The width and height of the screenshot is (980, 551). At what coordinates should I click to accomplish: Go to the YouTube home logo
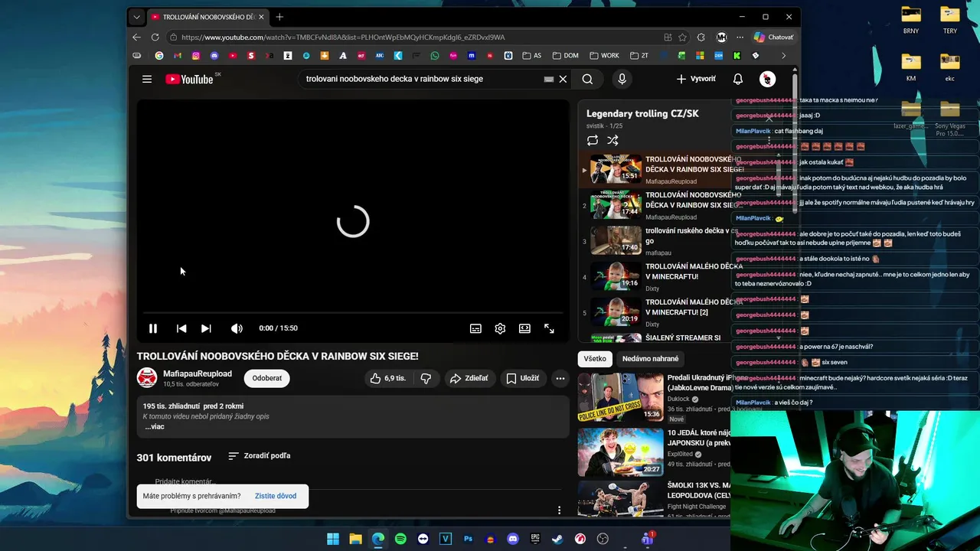click(190, 79)
